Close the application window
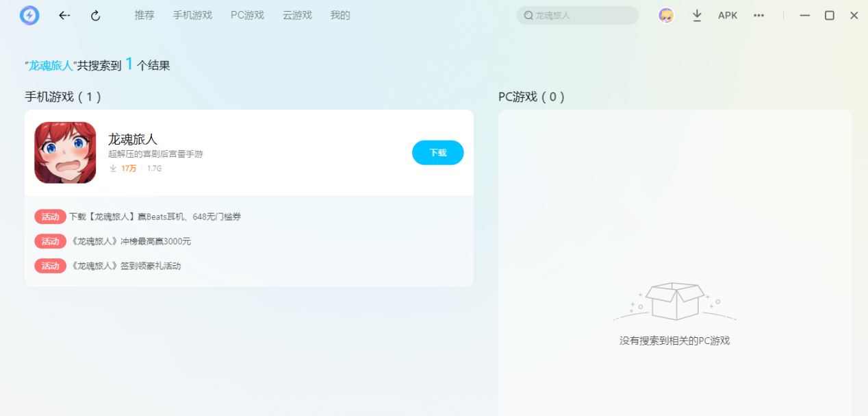This screenshot has height=416, width=868. pyautogui.click(x=854, y=15)
